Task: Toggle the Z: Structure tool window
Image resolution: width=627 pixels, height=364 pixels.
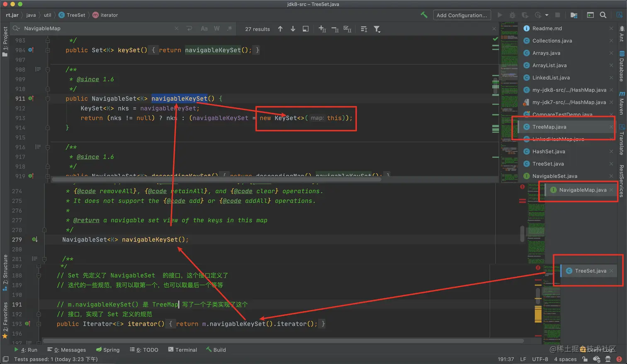Action: coord(5,272)
